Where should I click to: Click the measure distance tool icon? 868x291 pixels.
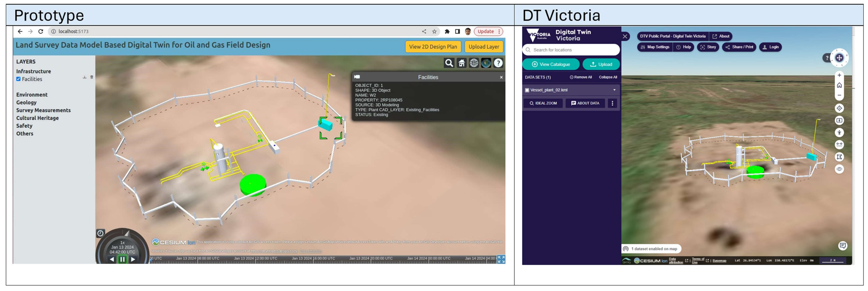pyautogui.click(x=839, y=145)
